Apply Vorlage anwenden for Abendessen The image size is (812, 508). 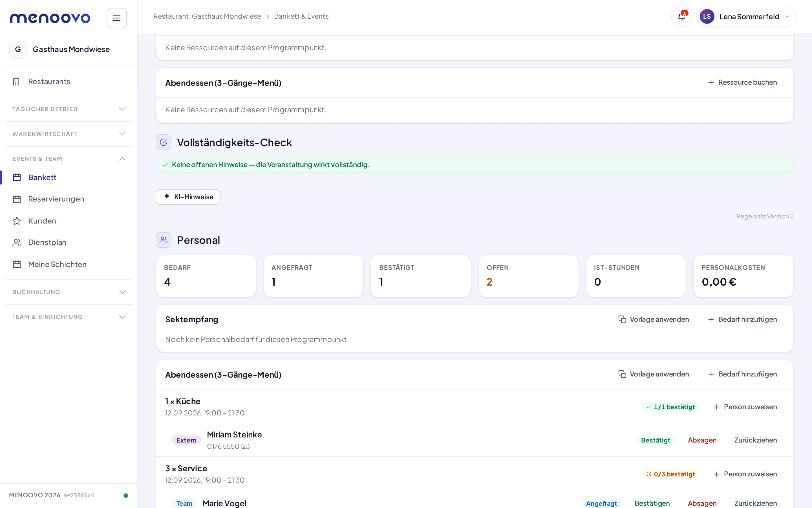click(x=654, y=374)
